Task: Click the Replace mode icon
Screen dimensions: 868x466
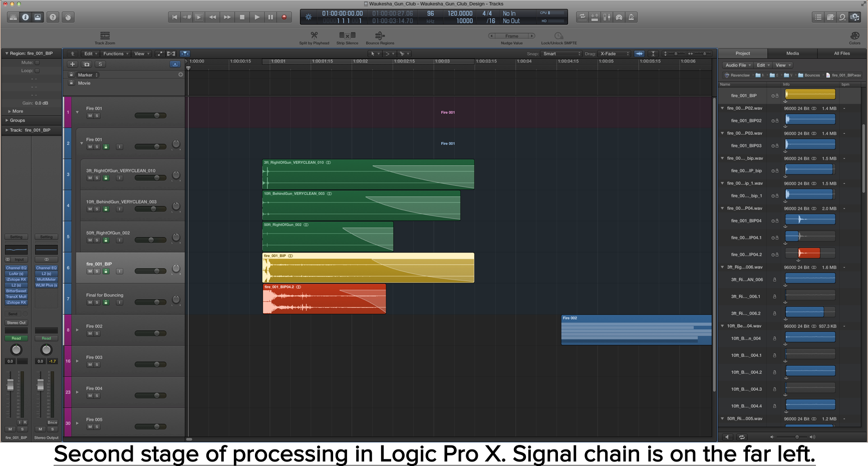Action: pos(595,17)
